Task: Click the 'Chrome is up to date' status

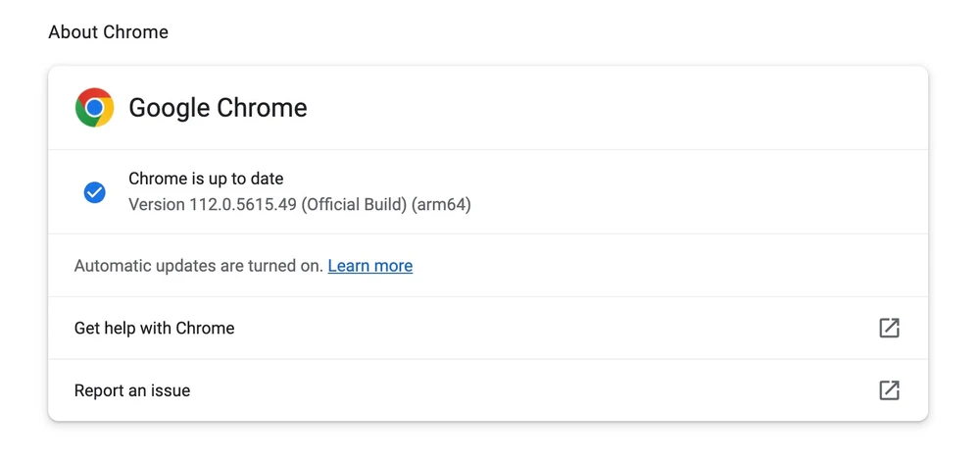Action: tap(206, 179)
